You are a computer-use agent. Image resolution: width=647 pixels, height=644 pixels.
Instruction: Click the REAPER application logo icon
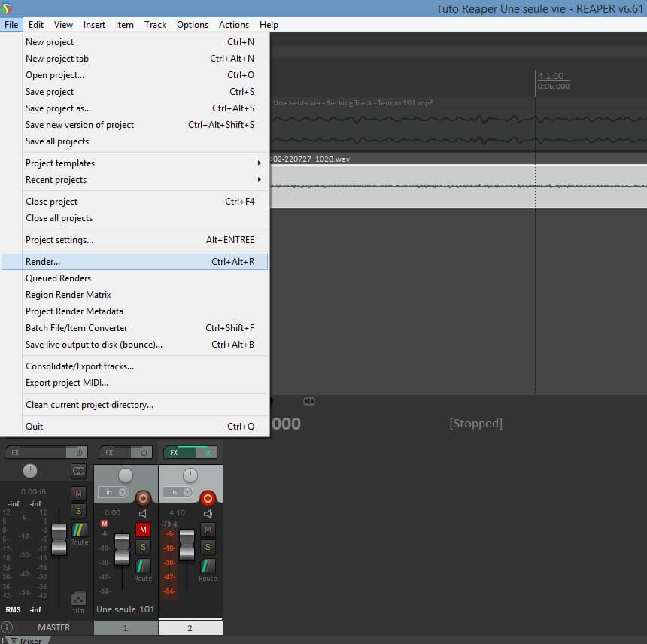pyautogui.click(x=7, y=8)
